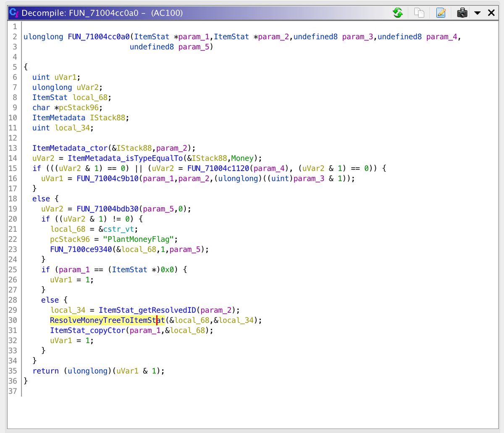Click the ulonglong return type on line 2
The width and height of the screenshot is (504, 433).
coord(43,37)
